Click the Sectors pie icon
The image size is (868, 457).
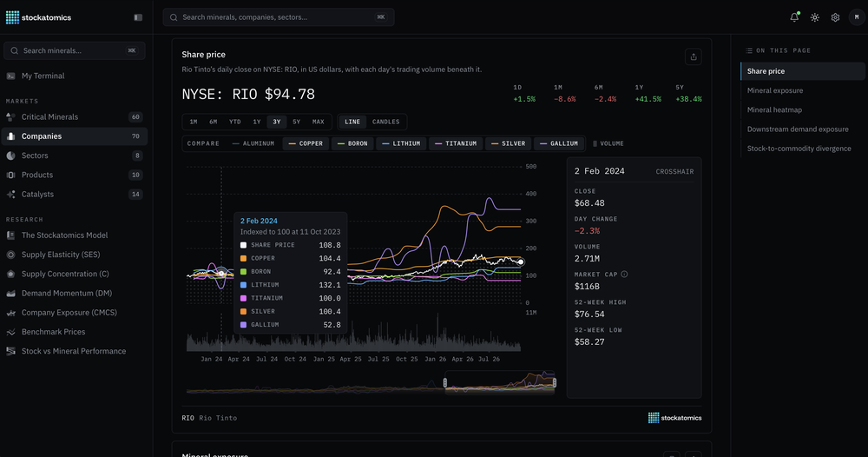click(x=10, y=156)
